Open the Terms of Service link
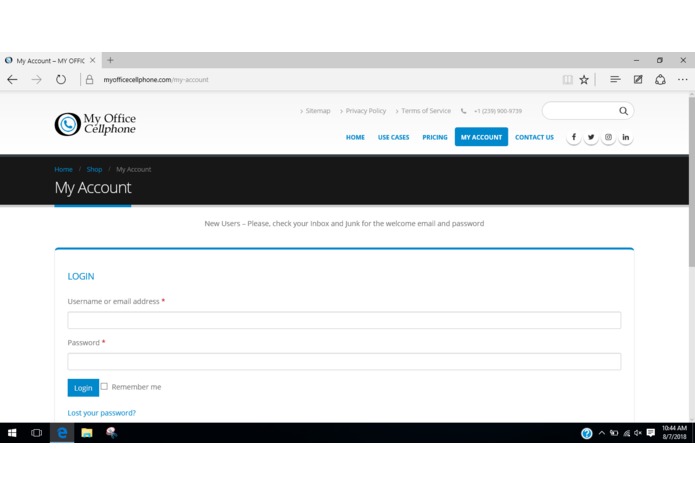 coord(426,111)
